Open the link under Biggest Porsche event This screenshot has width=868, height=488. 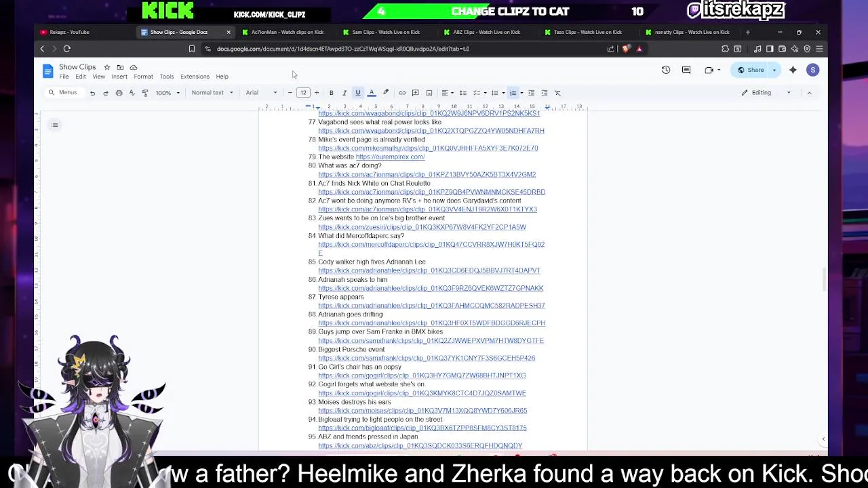pos(427,359)
